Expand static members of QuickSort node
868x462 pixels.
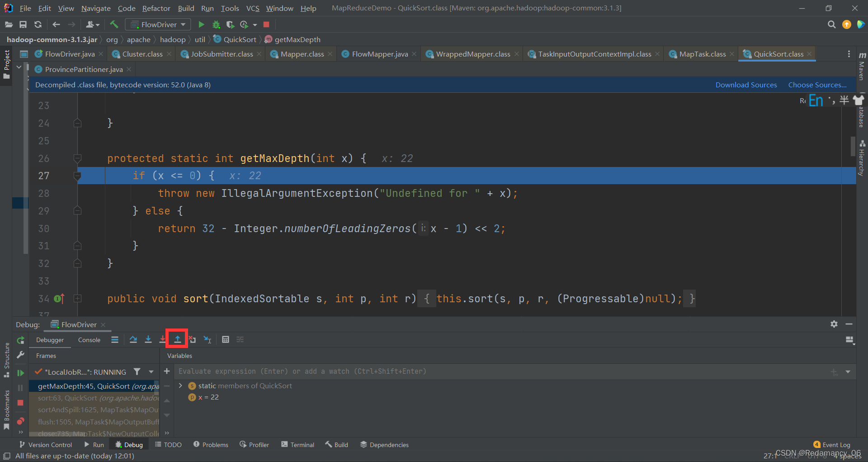[x=180, y=386]
